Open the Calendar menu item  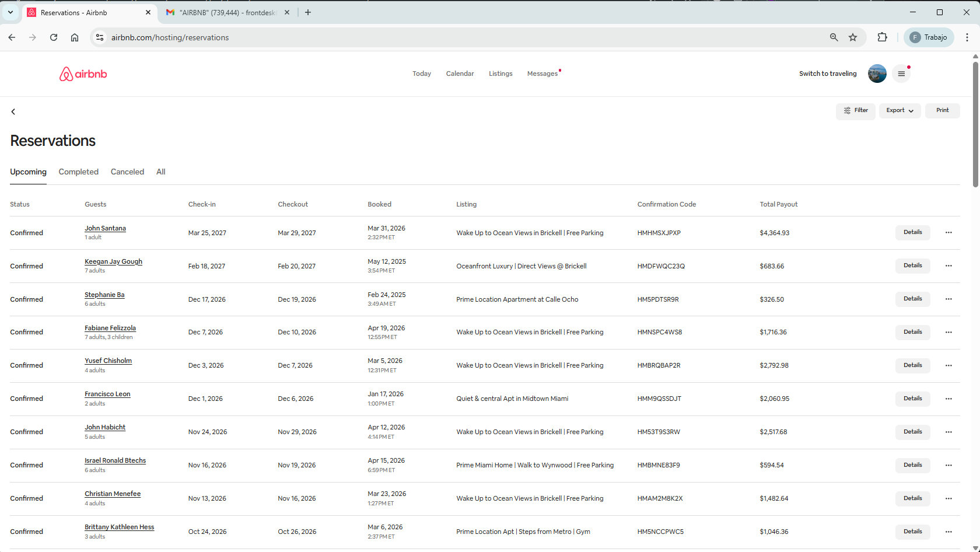tap(460, 74)
